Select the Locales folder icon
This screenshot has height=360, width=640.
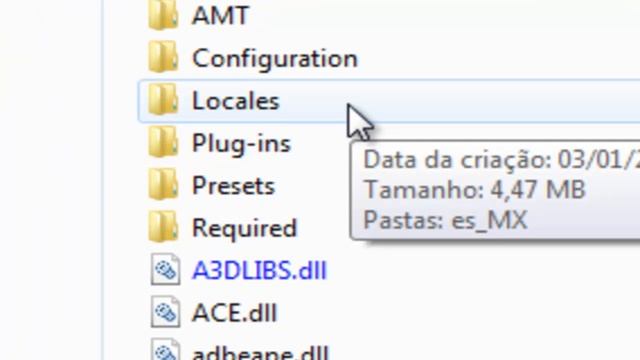tap(163, 100)
